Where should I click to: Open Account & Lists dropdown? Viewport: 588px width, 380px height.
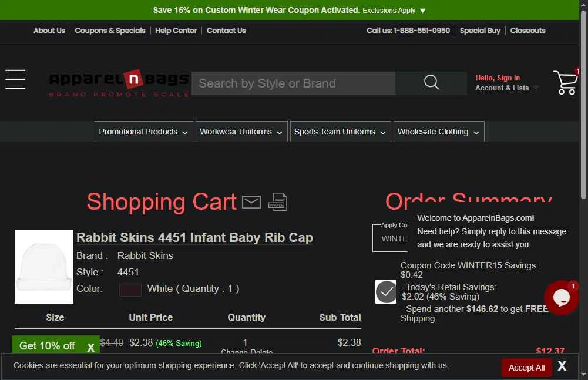click(x=506, y=88)
